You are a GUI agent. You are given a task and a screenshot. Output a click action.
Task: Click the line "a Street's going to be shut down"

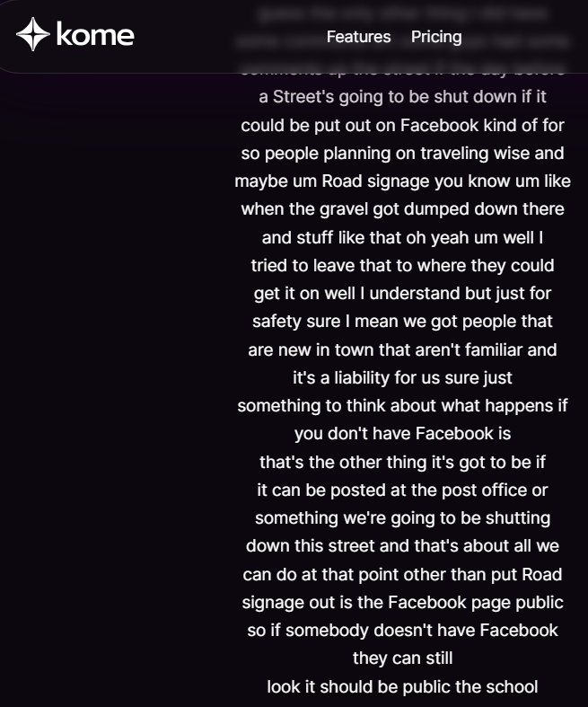click(402, 97)
